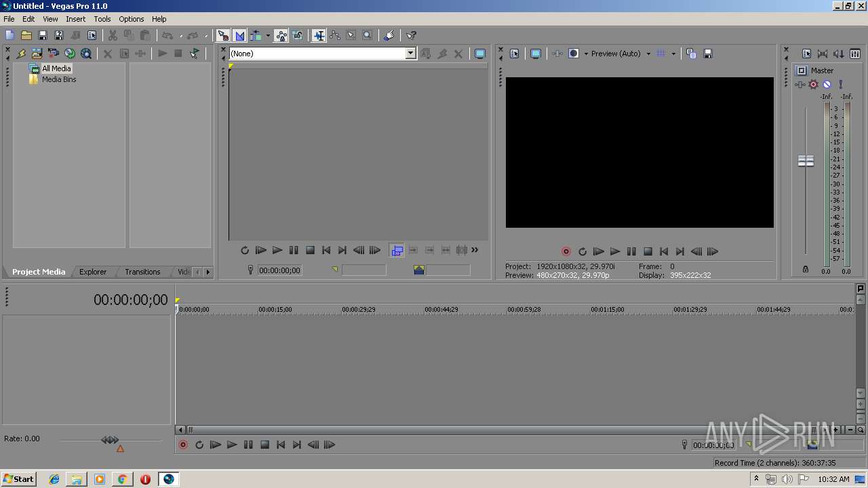
Task: Select the Zoom Edit tool
Action: point(368,35)
